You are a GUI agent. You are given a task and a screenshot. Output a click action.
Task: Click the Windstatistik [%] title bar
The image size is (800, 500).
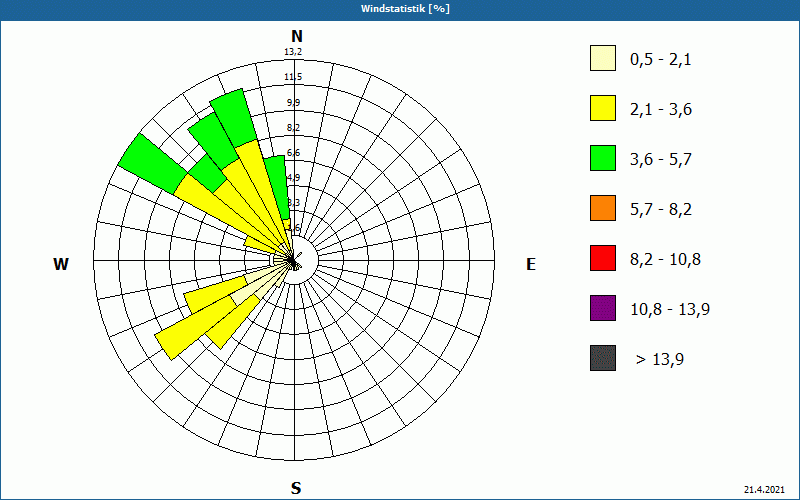[x=400, y=9]
